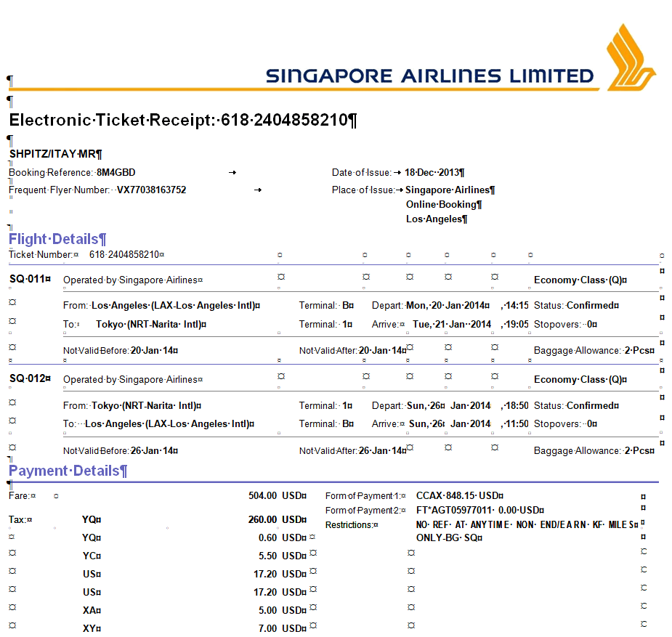Image resolution: width=672 pixels, height=637 pixels.
Task: Click the YQ tax amount 260.00
Action: (x=262, y=519)
